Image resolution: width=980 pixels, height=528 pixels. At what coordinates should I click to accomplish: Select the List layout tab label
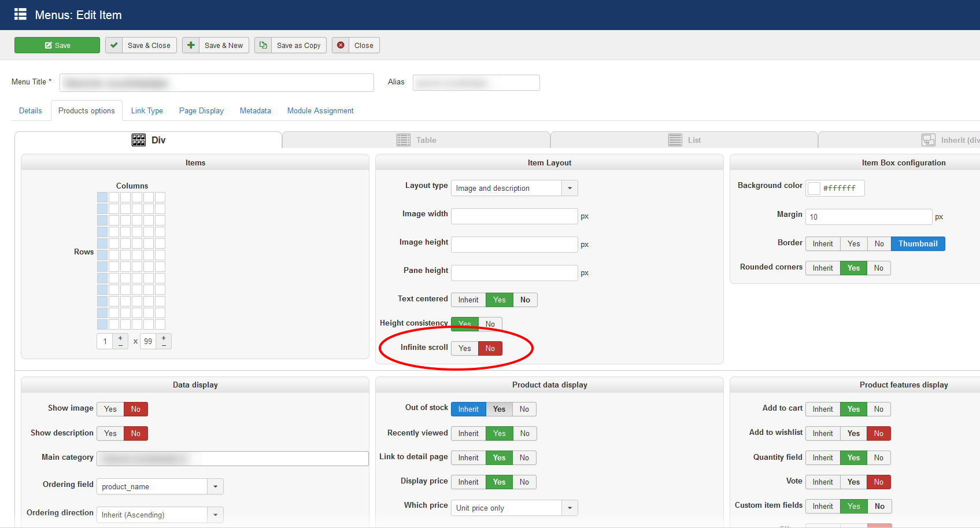point(694,140)
